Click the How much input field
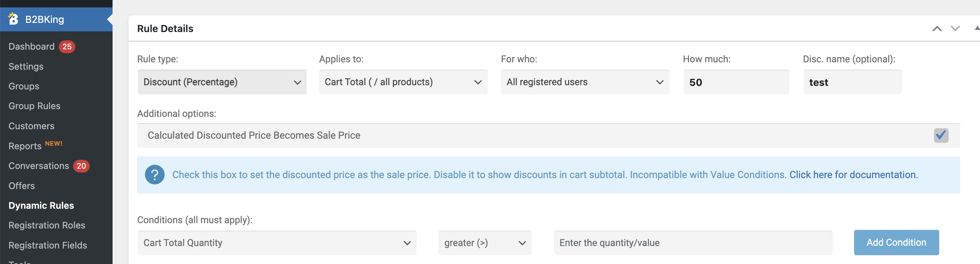This screenshot has height=264, width=980. (x=736, y=82)
